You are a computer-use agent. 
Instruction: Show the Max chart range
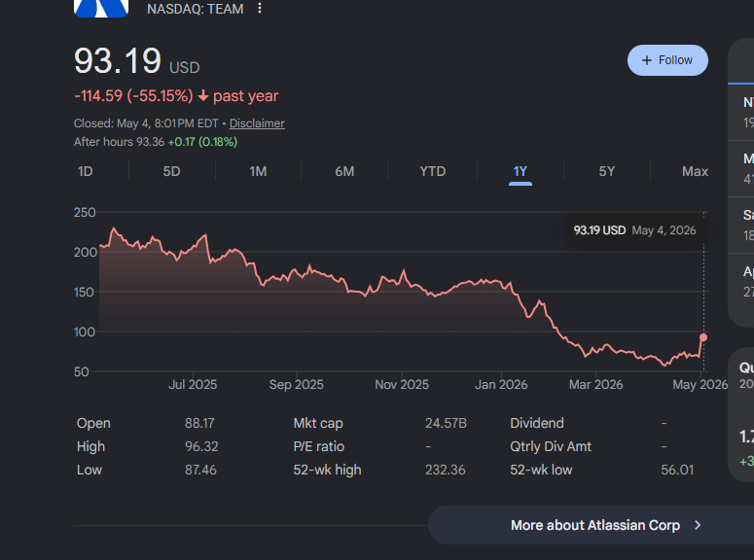[x=695, y=172]
